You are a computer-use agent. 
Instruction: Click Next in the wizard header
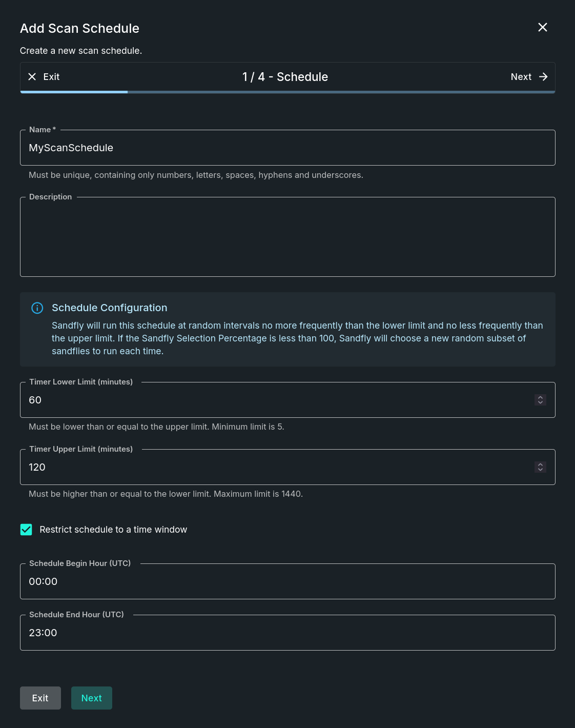click(521, 76)
